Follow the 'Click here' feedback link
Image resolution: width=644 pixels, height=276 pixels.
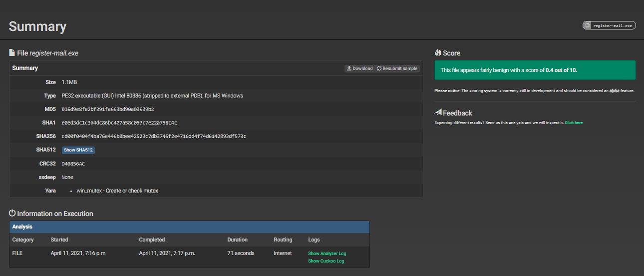[x=574, y=122]
